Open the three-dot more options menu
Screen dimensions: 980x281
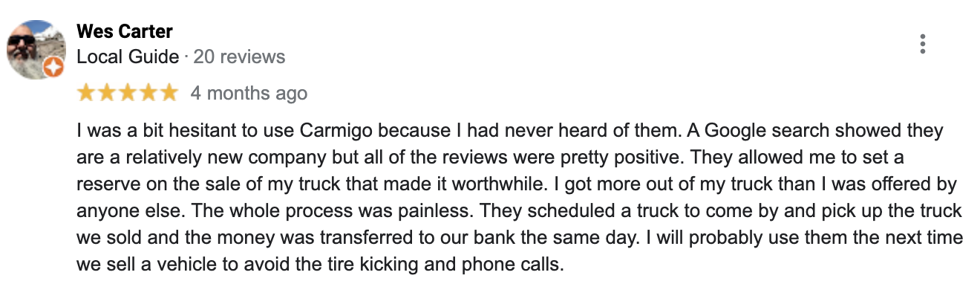click(x=922, y=44)
